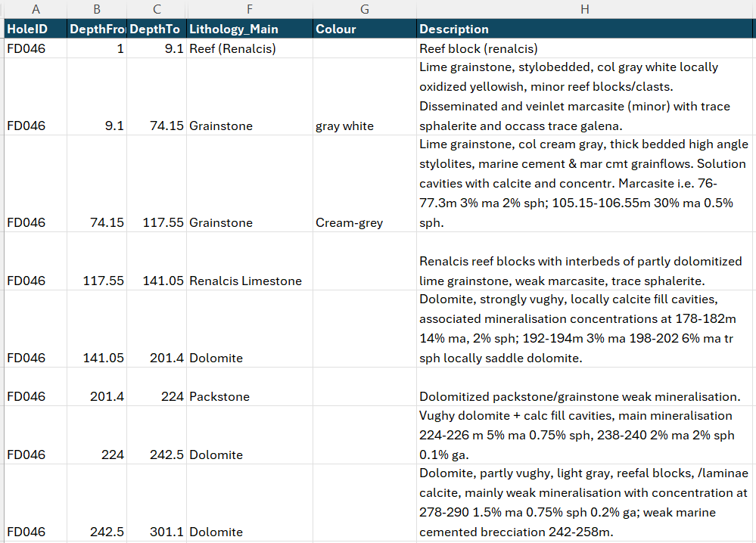756x543 pixels.
Task: Select the 'Cream-grey' colour cell
Action: point(365,184)
